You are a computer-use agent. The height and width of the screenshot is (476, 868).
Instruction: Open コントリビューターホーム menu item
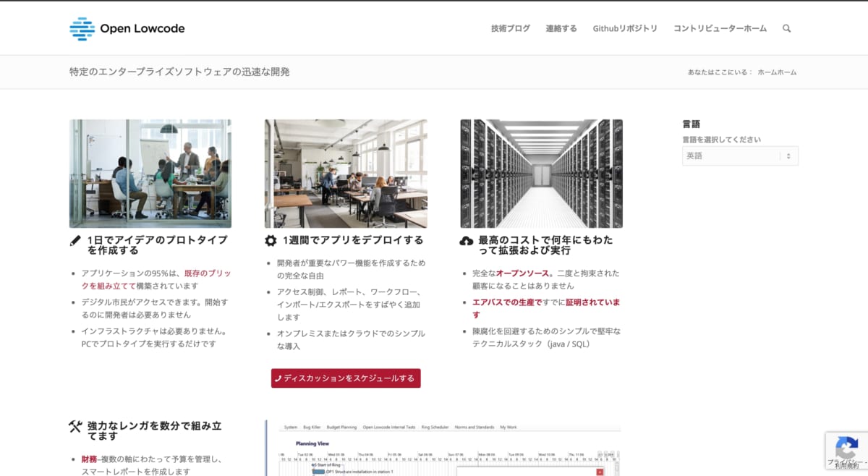coord(720,28)
